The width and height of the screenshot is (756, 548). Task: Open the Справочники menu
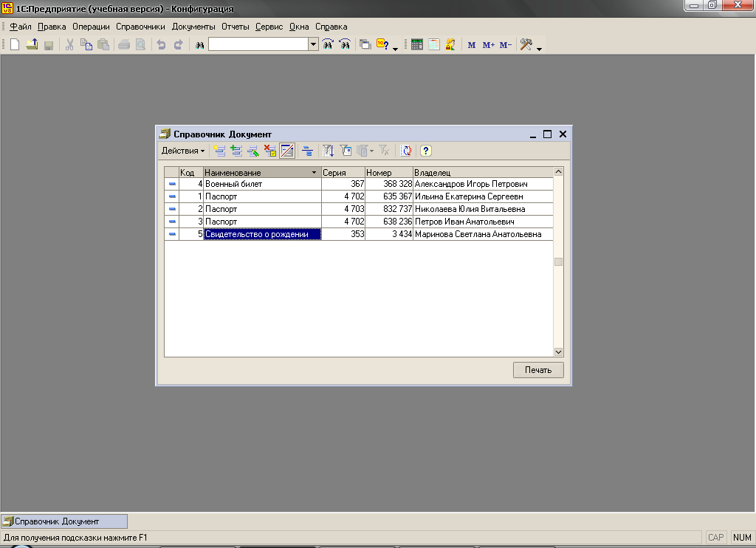(x=140, y=27)
